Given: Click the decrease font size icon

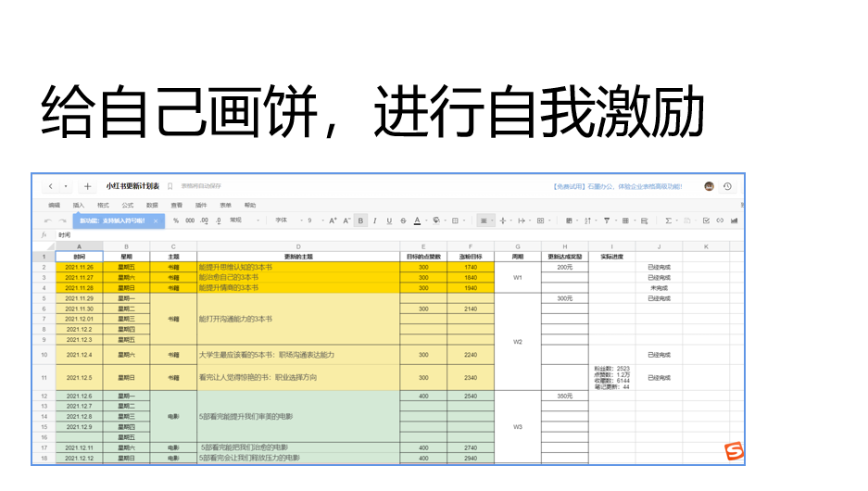Looking at the screenshot, I should pyautogui.click(x=346, y=220).
